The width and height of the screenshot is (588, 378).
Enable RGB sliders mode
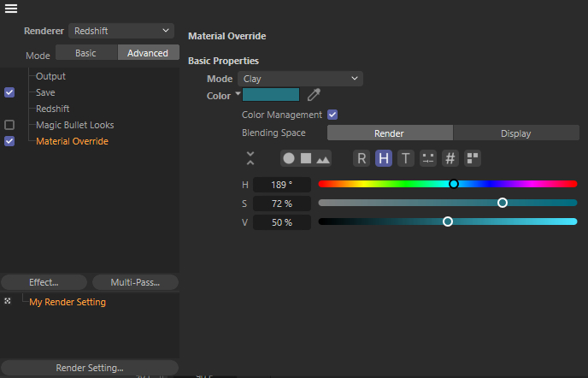362,158
